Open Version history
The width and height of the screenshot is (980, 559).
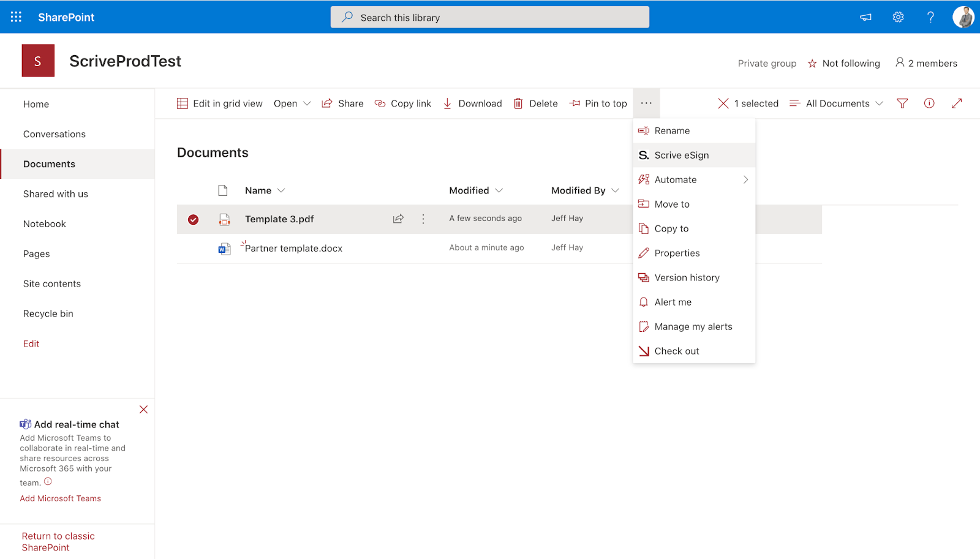[x=694, y=277]
